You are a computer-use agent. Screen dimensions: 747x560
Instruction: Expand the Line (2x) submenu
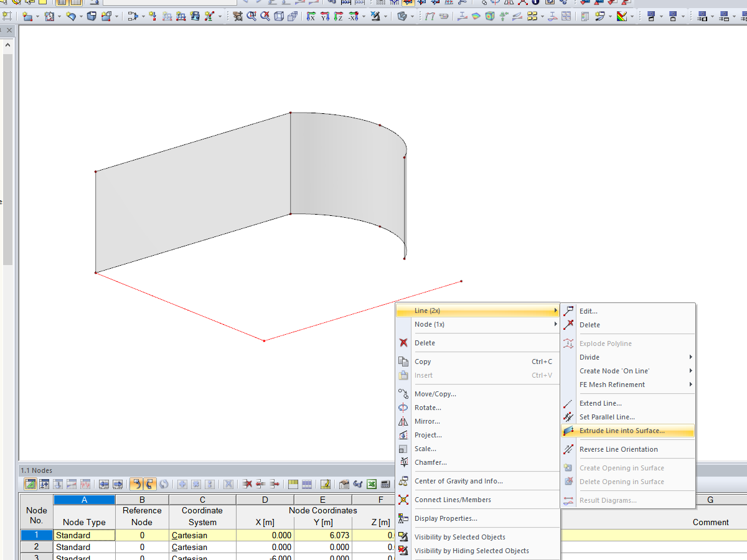(x=477, y=310)
